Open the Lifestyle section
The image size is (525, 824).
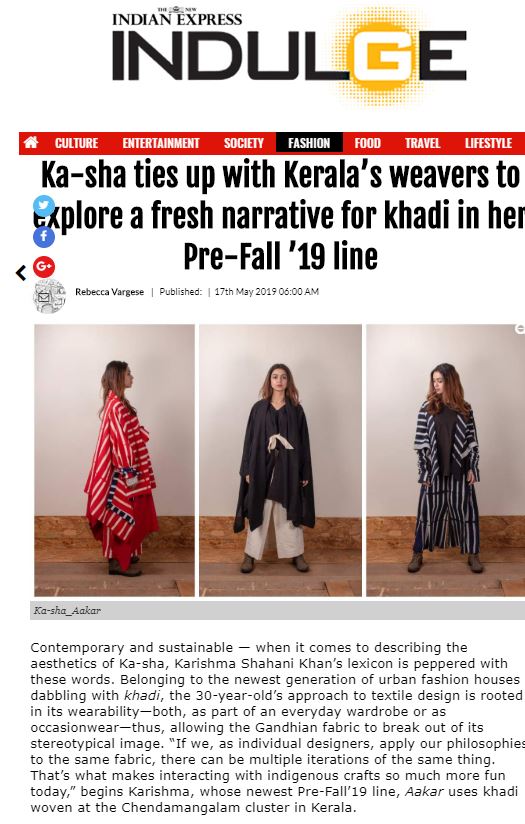(x=488, y=143)
